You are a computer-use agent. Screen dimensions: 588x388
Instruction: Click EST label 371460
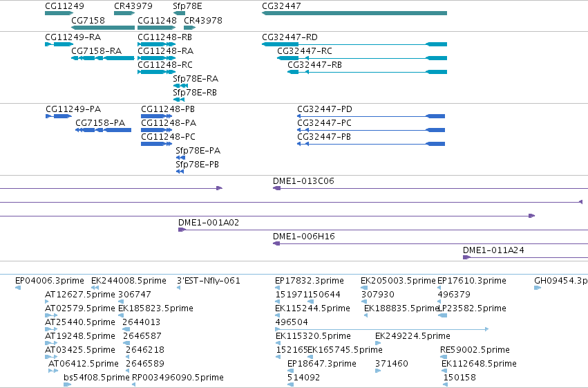392,364
